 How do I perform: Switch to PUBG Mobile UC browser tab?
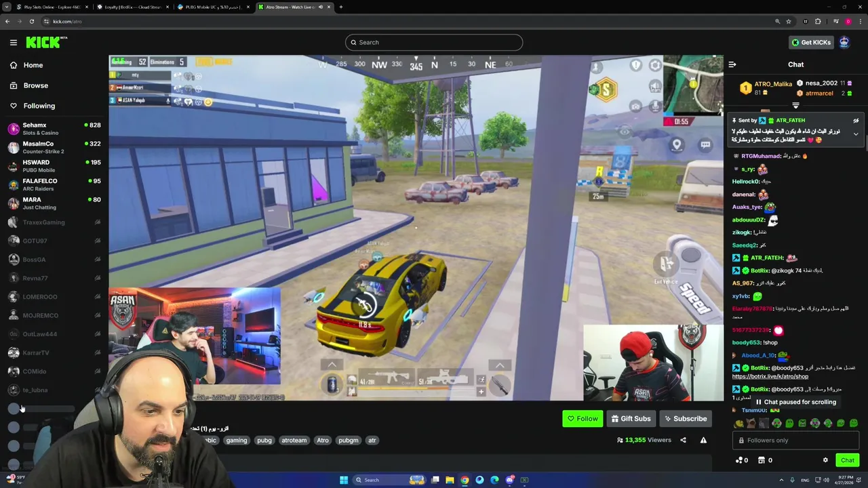click(212, 7)
